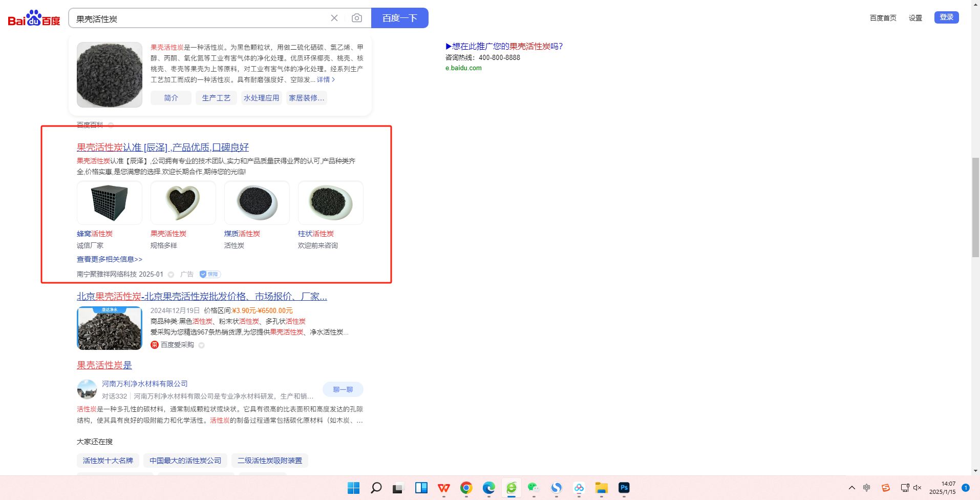Select the 水处理应用 tab
980x500 pixels.
261,98
